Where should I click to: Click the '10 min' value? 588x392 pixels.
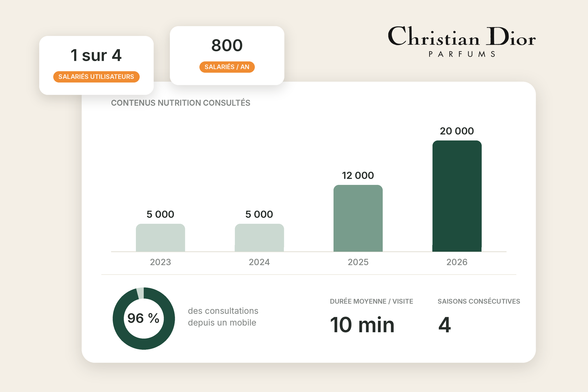(x=362, y=325)
